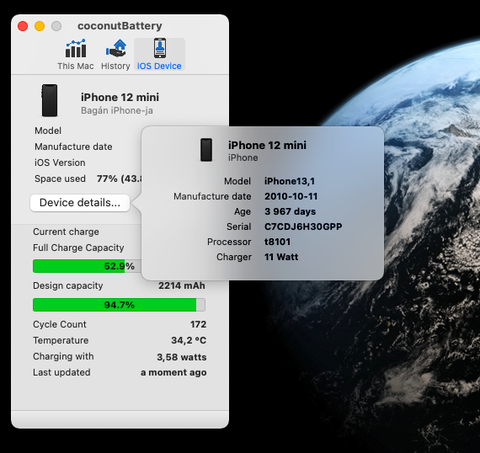Image resolution: width=480 pixels, height=453 pixels.
Task: Click the Processor label in the popover
Action: (229, 242)
